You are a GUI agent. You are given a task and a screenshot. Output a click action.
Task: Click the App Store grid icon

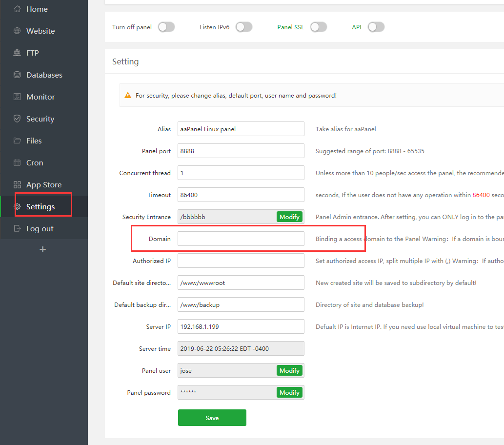[x=17, y=184]
